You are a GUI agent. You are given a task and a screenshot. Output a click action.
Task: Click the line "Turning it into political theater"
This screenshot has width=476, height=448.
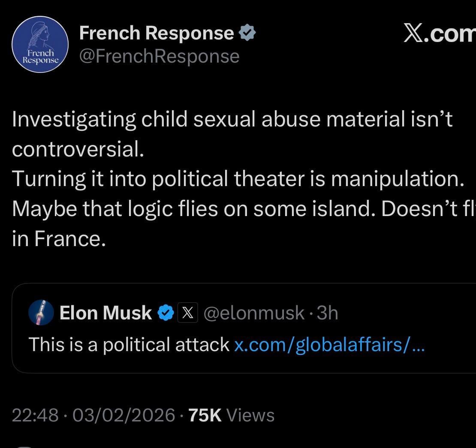[x=238, y=179]
